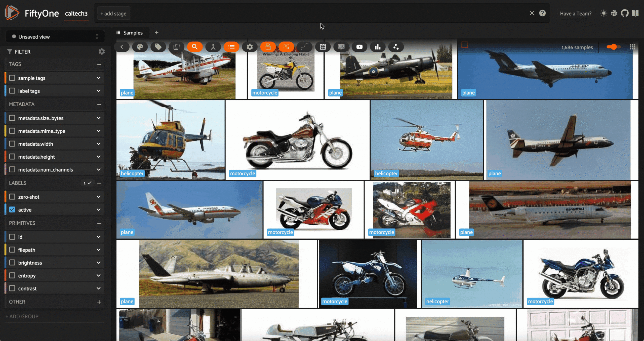
Task: Adjust the orange grid zoom slider
Action: click(613, 47)
